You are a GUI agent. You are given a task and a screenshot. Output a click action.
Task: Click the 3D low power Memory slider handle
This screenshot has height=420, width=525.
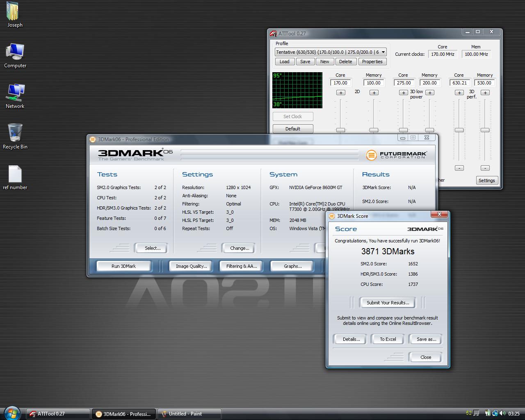point(429,130)
